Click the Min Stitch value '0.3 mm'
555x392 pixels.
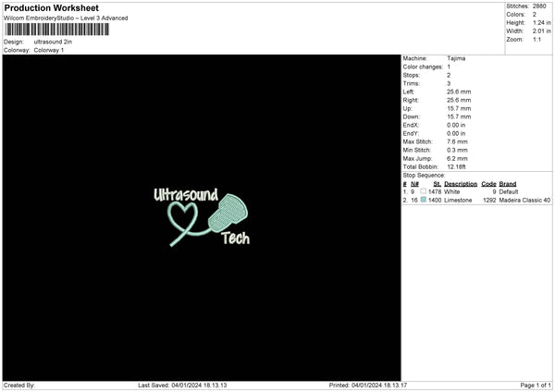pos(457,151)
